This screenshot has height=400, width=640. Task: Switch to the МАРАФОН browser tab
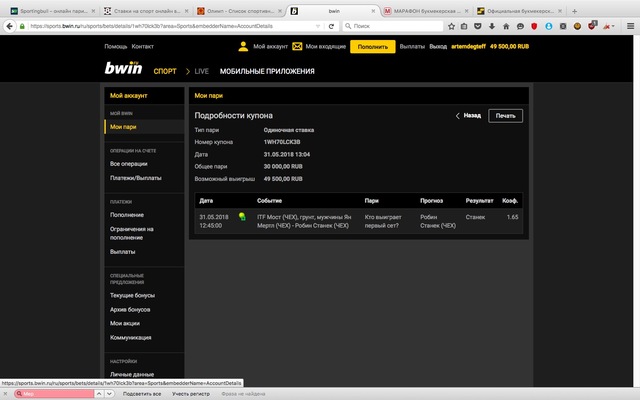[427, 11]
